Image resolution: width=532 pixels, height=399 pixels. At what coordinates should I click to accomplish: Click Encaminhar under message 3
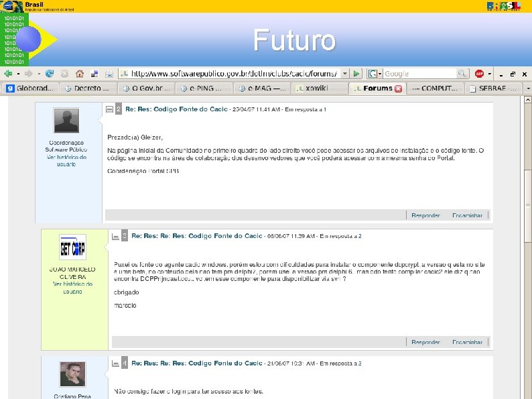[x=467, y=342]
